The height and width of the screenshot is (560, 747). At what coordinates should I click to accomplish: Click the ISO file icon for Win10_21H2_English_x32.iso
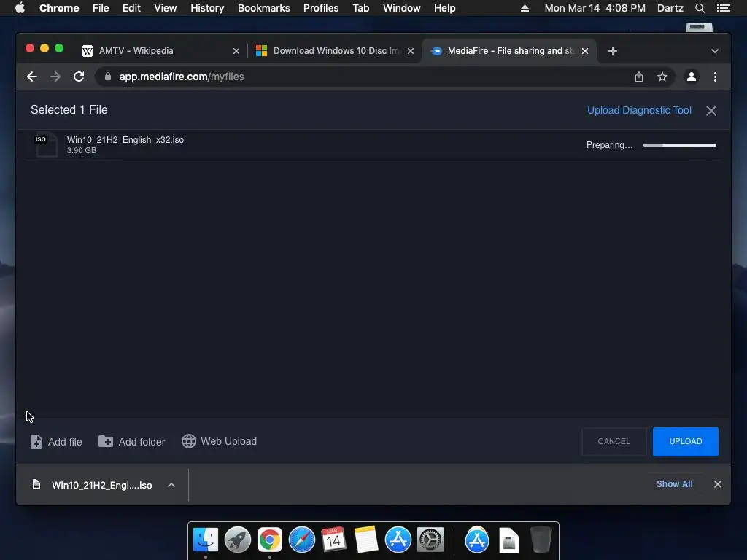coord(46,145)
